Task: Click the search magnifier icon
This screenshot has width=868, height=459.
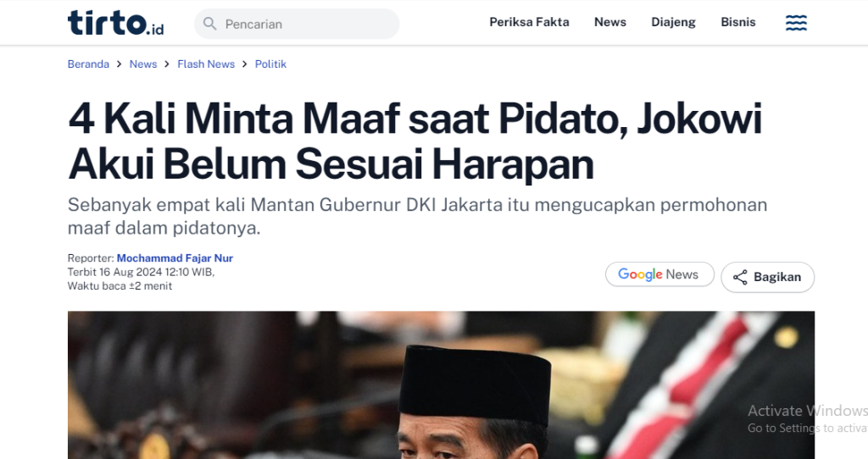Action: [210, 24]
